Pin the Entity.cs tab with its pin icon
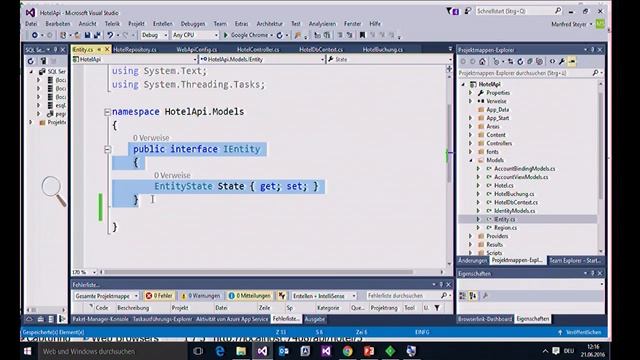640x360 pixels. [99, 50]
